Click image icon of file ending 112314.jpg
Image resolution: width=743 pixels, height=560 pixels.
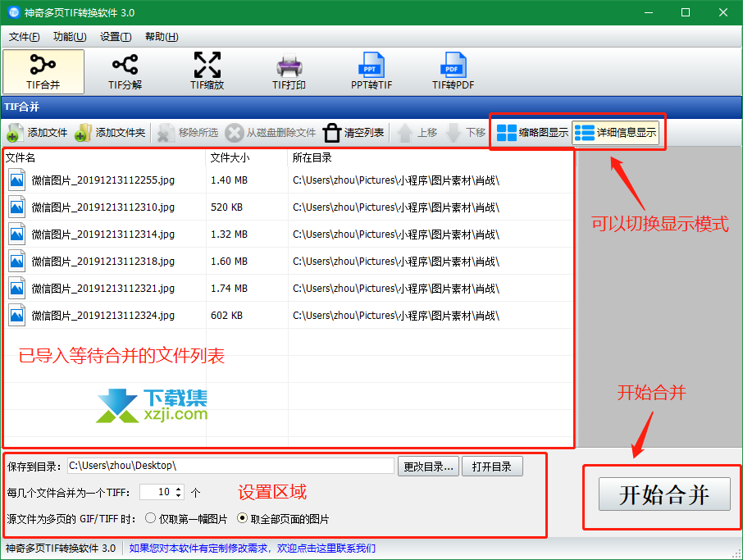[x=16, y=234]
